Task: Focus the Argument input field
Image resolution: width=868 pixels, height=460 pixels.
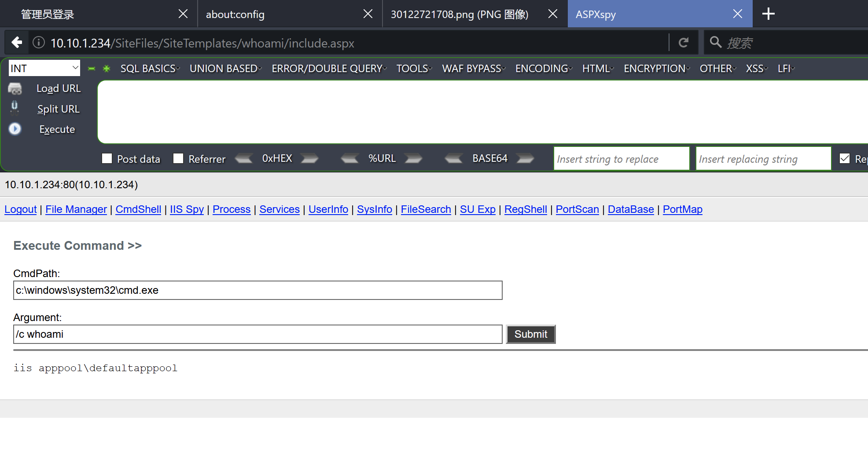Action: (x=258, y=334)
